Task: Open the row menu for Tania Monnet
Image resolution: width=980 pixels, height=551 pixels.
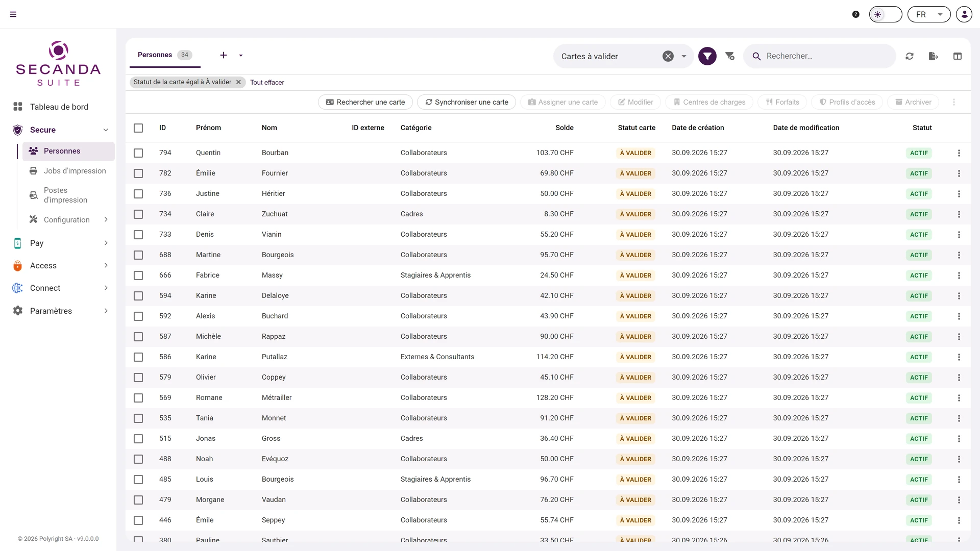Action: click(x=959, y=418)
